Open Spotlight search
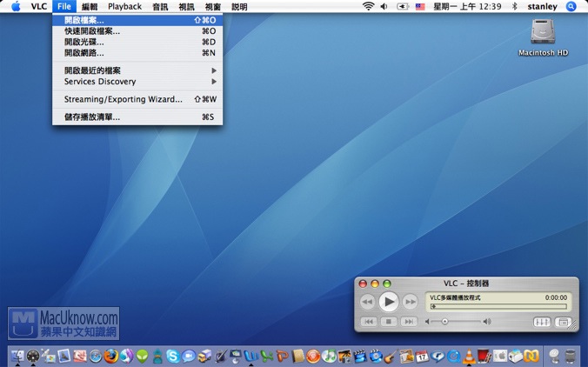The width and height of the screenshot is (588, 367). [x=571, y=6]
